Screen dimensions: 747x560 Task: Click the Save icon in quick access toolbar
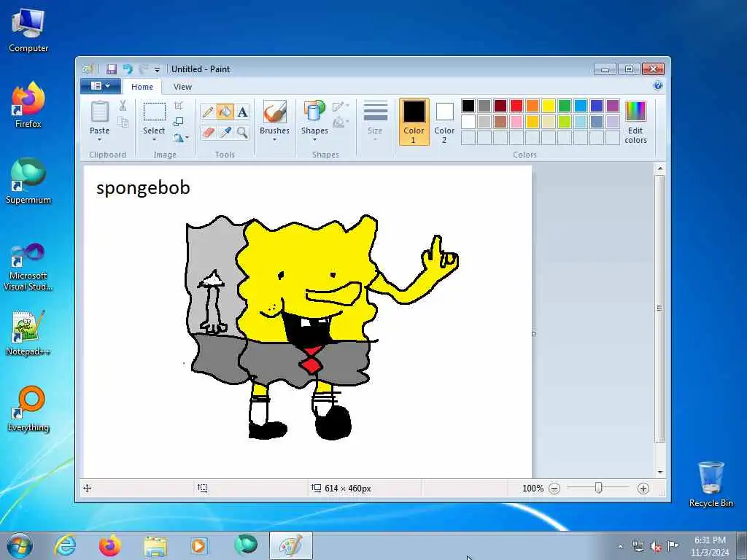[112, 69]
